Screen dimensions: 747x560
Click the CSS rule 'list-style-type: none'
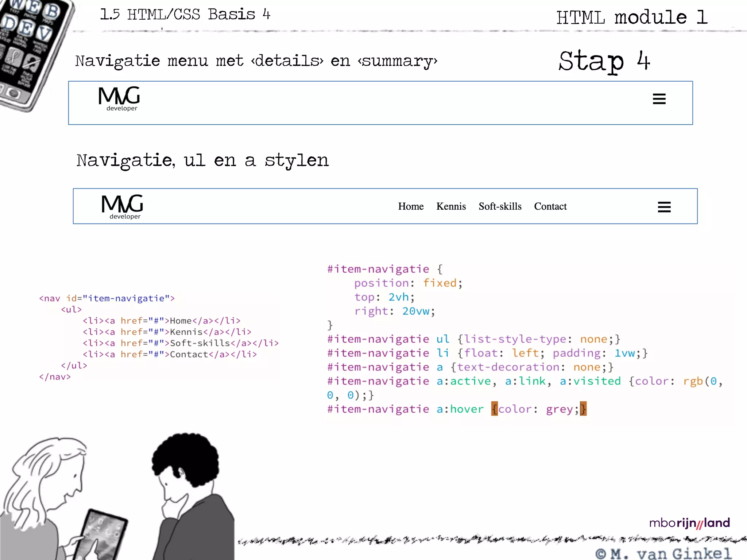[x=539, y=339]
